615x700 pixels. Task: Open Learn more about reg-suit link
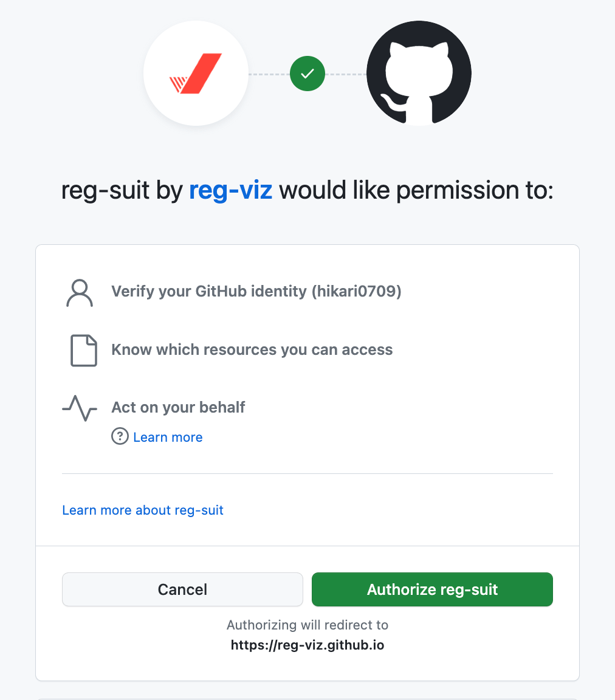point(143,510)
